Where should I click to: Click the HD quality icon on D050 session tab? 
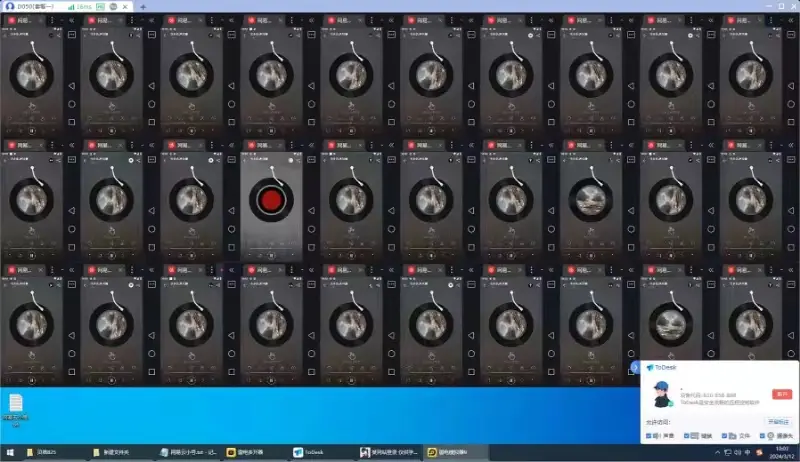pos(101,7)
